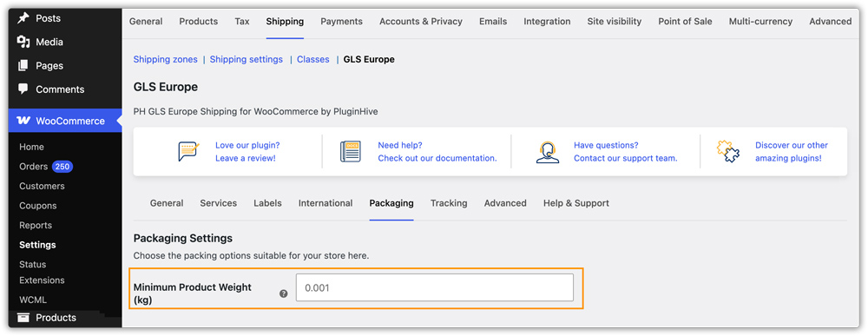Image resolution: width=868 pixels, height=336 pixels.
Task: Open the General settings tab at top
Action: click(146, 22)
